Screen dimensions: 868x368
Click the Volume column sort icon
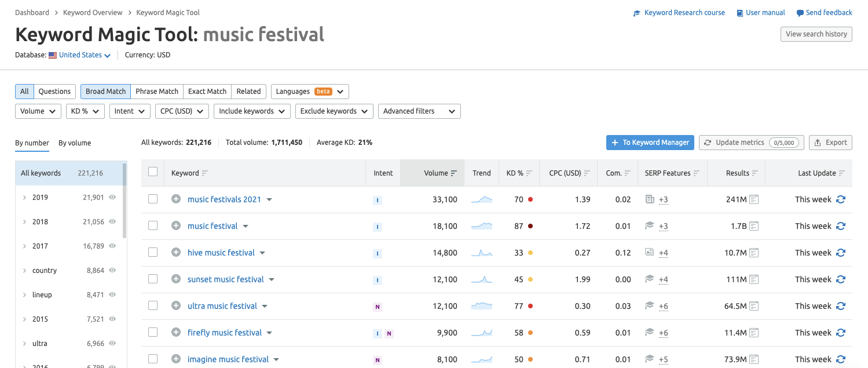point(454,173)
